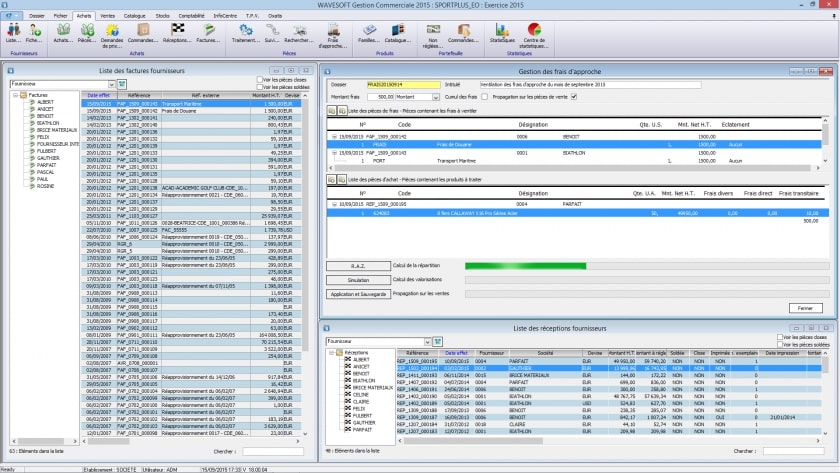Viewport: 840px width, 473px height.
Task: Click first icon above Liste des pièces de frais
Action: pyautogui.click(x=332, y=111)
